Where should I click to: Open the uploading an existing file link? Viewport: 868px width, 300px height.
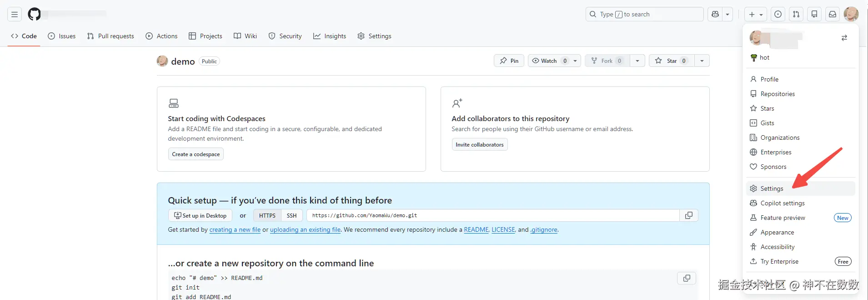[305, 230]
